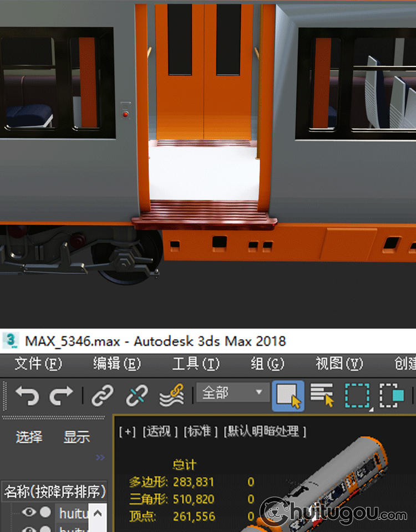This screenshot has width=416, height=532.
Task: Toggle visibility eye of first huitu object
Action: point(29,512)
